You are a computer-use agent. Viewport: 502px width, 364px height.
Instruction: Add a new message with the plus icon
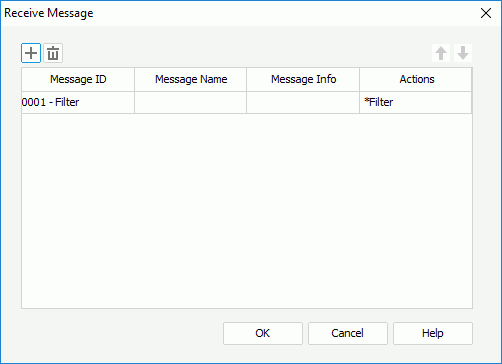click(31, 53)
